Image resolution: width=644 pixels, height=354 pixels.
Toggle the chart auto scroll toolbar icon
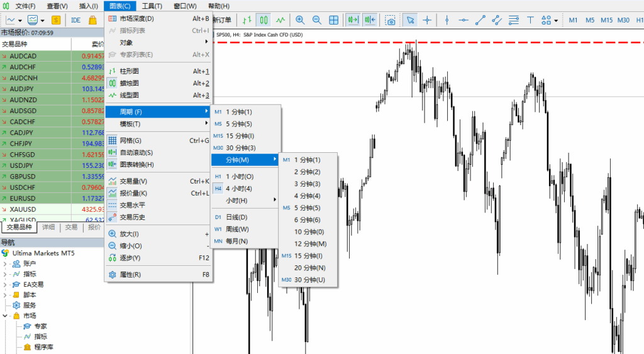click(x=353, y=19)
